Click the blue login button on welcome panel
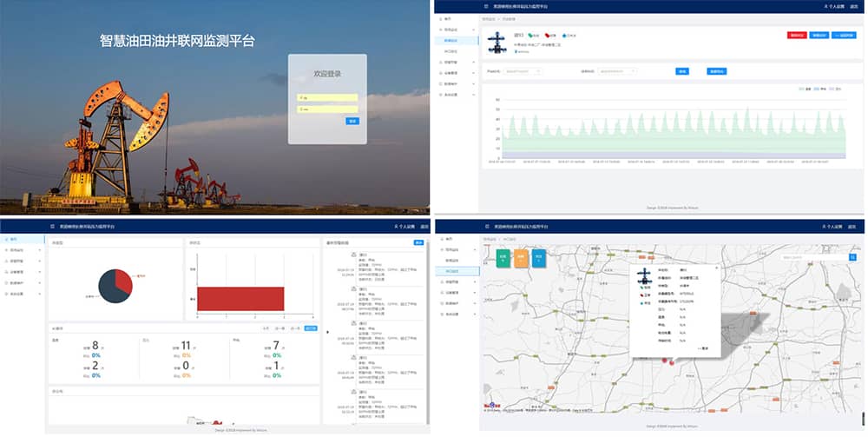Screen dimensions: 868x437 coord(352,121)
